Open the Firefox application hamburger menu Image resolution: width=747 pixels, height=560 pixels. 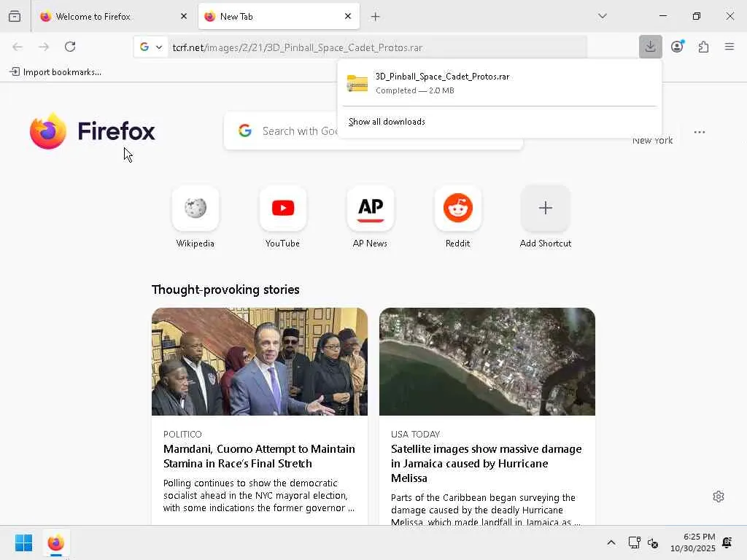(x=729, y=47)
